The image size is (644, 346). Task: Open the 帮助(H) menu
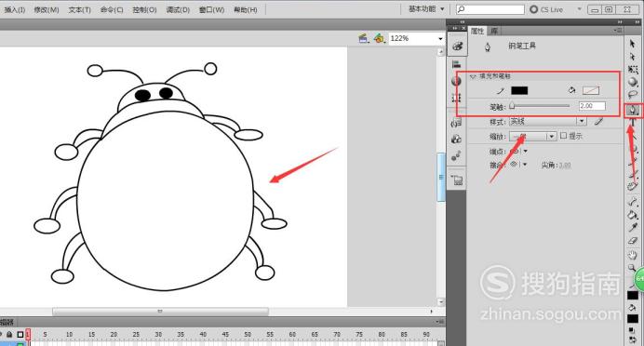pos(245,9)
